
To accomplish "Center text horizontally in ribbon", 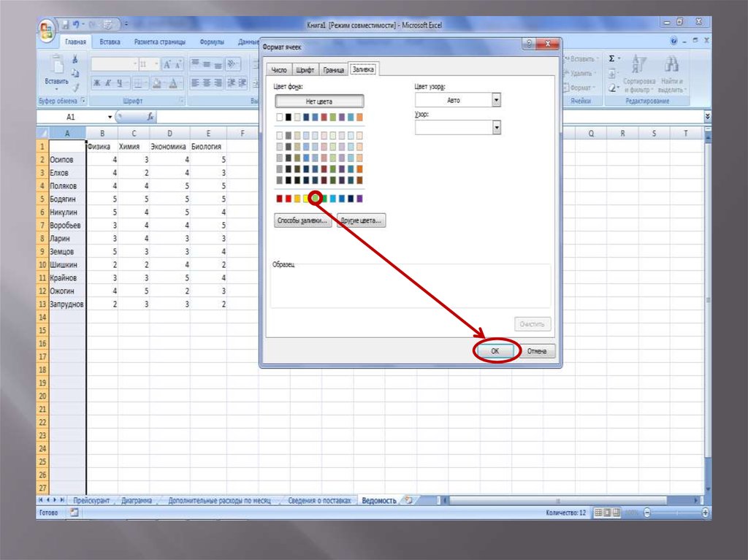I will (x=207, y=83).
